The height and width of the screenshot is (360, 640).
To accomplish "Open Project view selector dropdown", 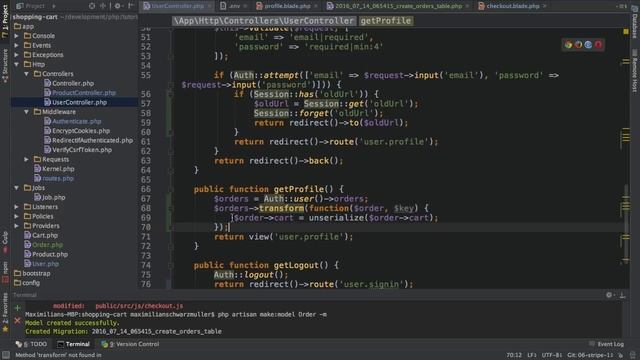I will [x=36, y=6].
